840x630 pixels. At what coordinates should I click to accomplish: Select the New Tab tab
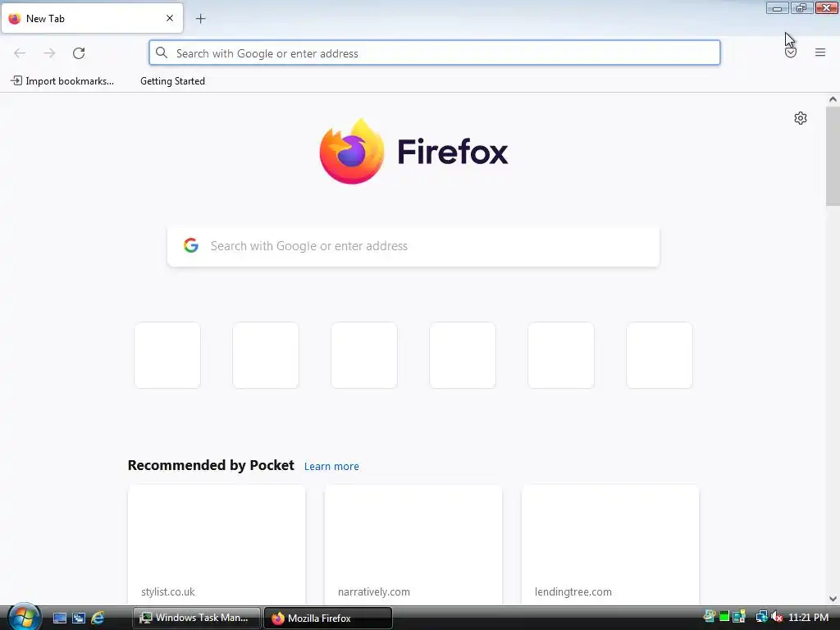pyautogui.click(x=92, y=18)
